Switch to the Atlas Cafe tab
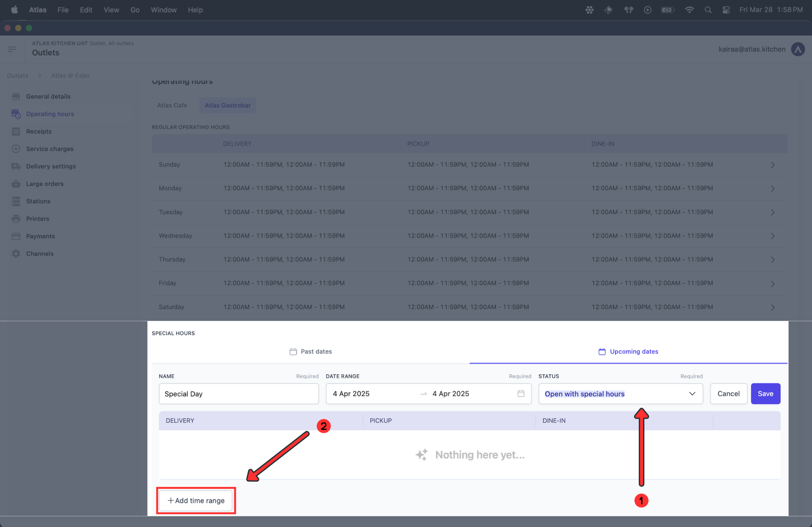The height and width of the screenshot is (527, 812). [172, 105]
